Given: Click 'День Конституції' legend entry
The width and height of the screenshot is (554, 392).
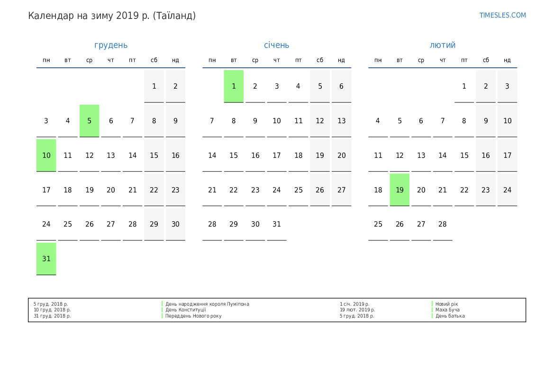Looking at the screenshot, I should [x=186, y=310].
